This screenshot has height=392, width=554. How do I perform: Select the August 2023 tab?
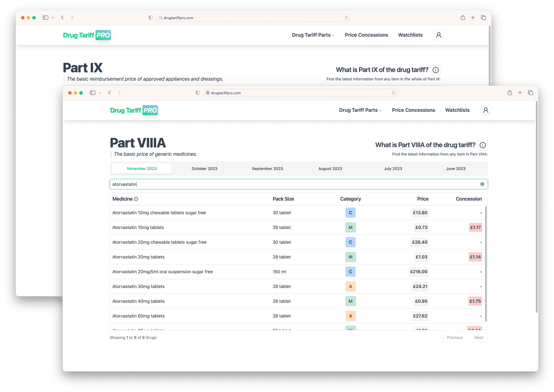click(330, 169)
